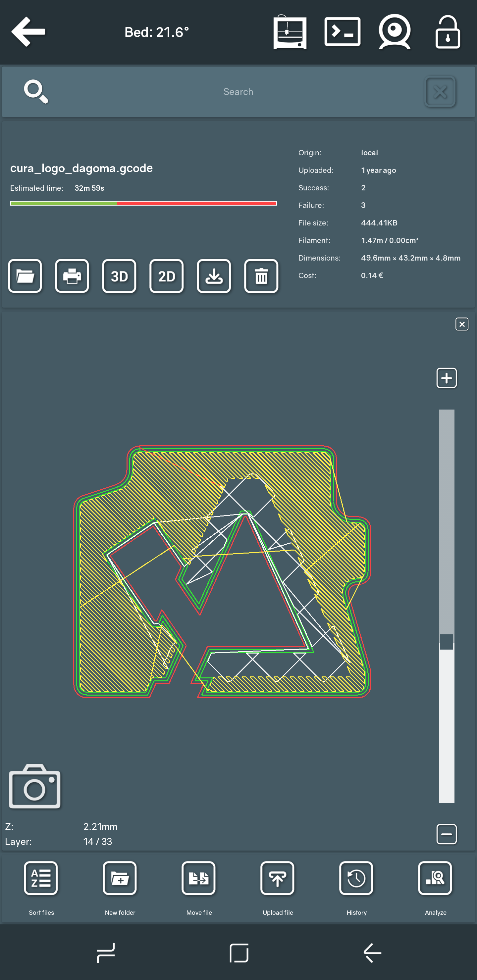
Task: Download the gcode file
Action: pyautogui.click(x=214, y=276)
